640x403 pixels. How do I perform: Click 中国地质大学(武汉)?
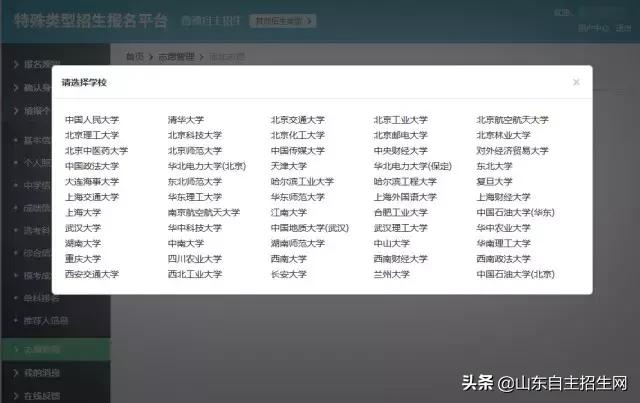coord(310,228)
